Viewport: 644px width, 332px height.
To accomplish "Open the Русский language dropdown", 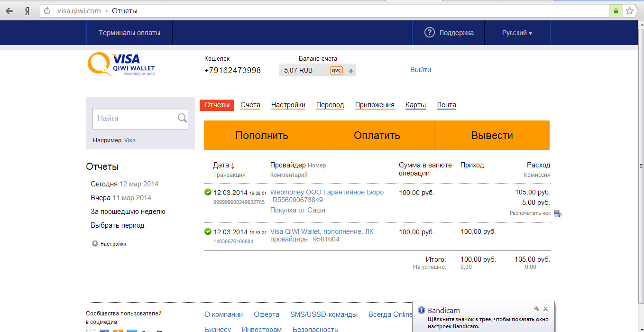I will [517, 33].
